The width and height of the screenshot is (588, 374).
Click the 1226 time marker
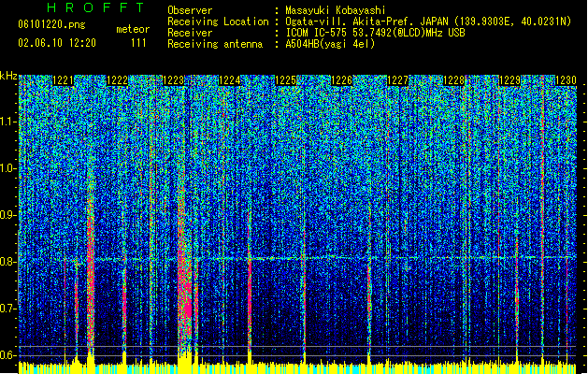pos(341,80)
